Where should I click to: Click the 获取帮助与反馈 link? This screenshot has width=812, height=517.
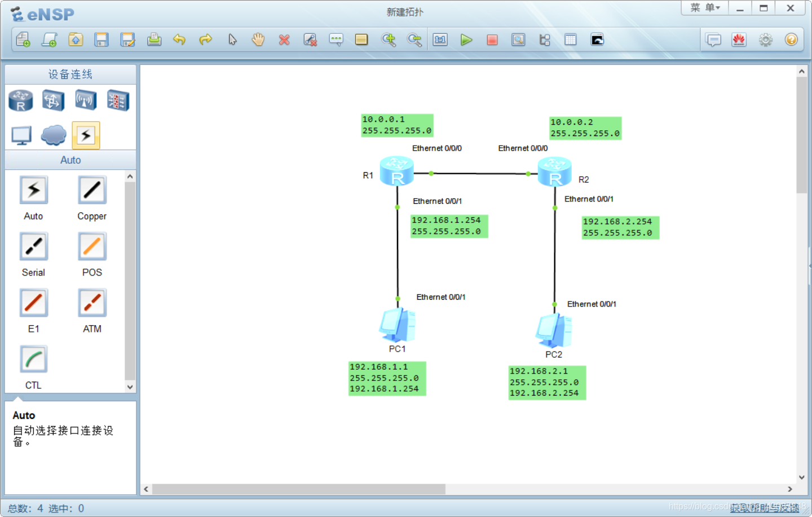click(765, 508)
